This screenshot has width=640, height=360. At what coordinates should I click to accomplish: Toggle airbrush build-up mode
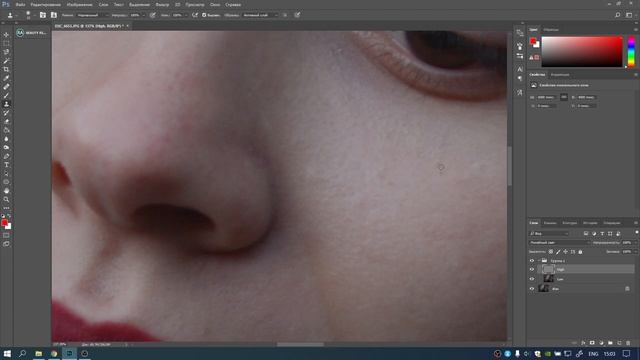point(195,15)
